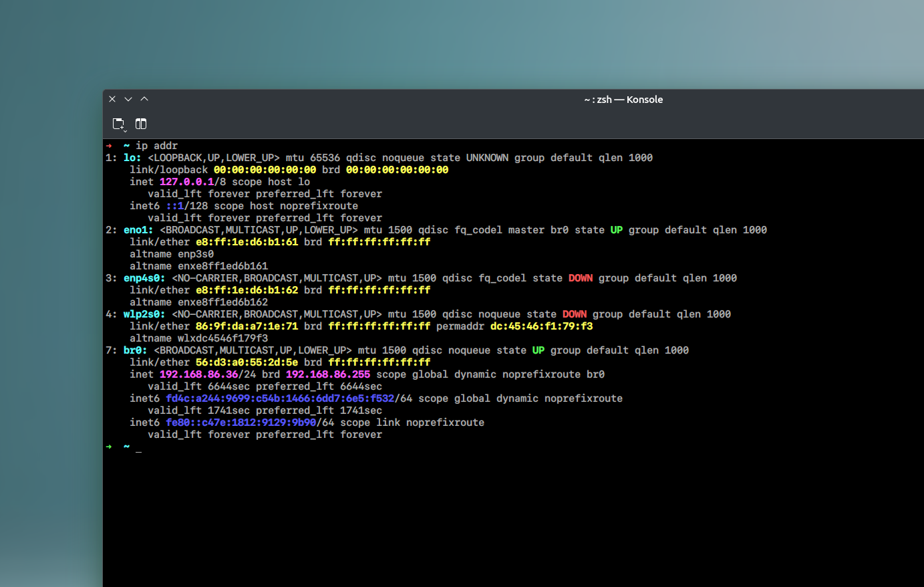924x587 pixels.
Task: Click the loopback address 127.0.0.1
Action: (x=186, y=182)
